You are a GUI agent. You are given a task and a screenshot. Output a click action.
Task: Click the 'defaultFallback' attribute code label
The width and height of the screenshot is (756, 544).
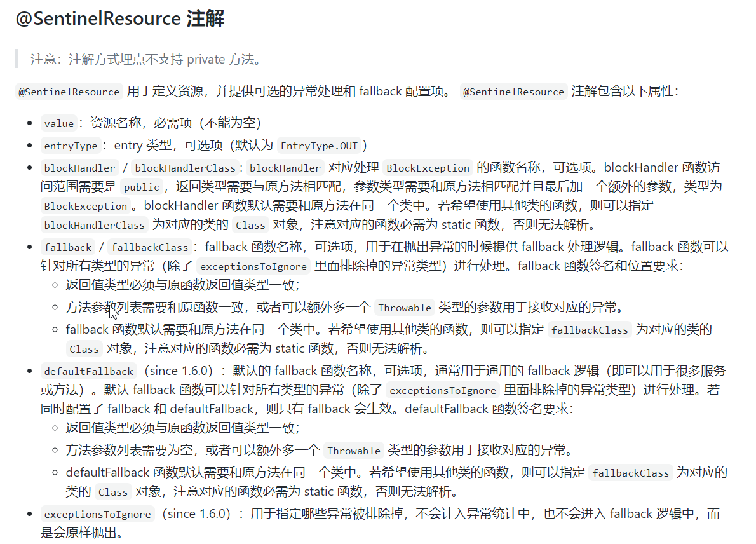click(89, 371)
